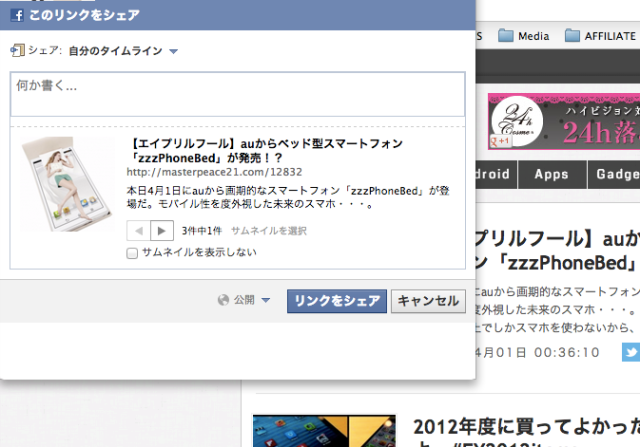Click the share destination icon beside シェア

pos(17,50)
